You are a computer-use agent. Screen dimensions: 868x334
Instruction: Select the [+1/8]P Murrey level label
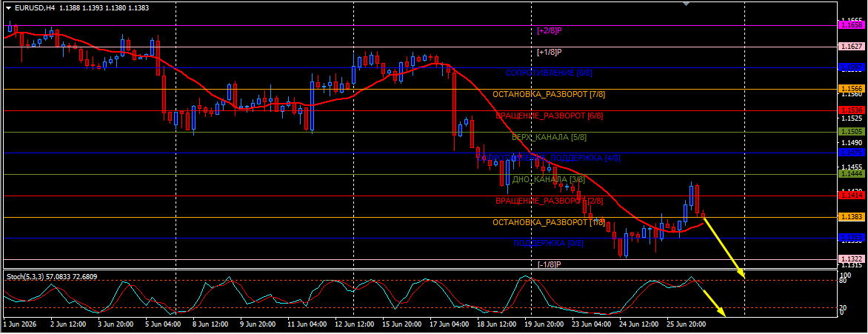[x=550, y=52]
